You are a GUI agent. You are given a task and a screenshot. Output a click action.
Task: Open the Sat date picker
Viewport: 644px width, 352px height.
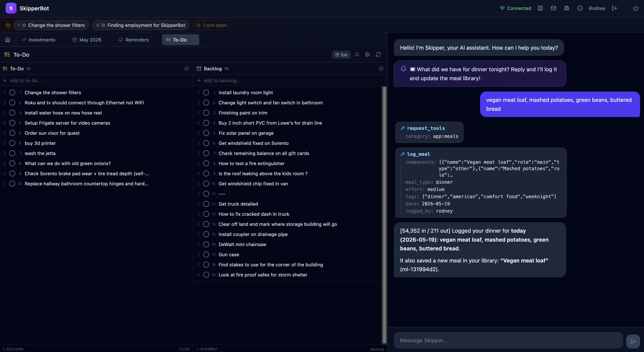pyautogui.click(x=341, y=55)
